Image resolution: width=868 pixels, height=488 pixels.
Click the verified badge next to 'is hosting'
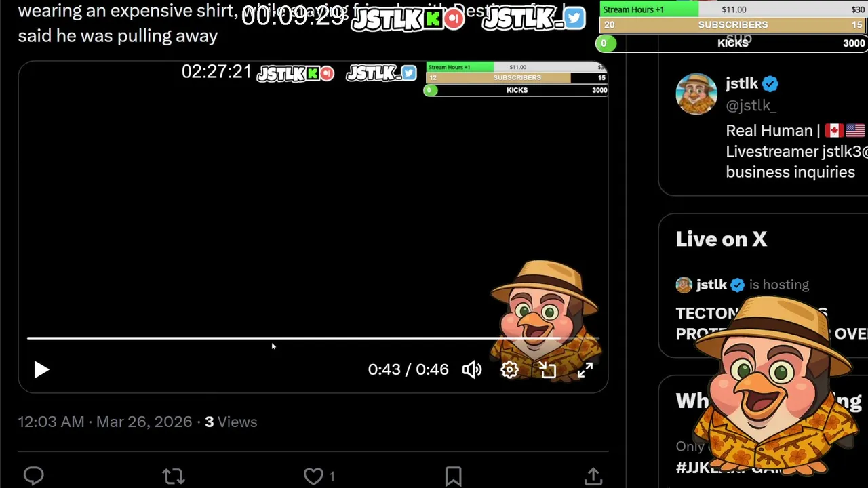pyautogui.click(x=737, y=285)
